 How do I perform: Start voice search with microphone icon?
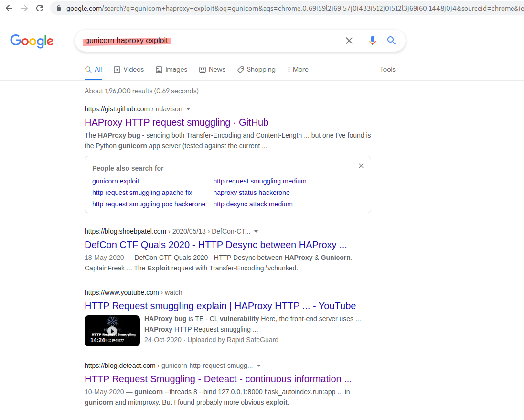(x=373, y=41)
